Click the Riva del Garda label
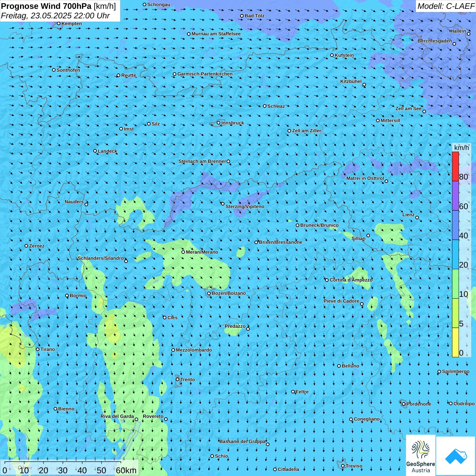The width and height of the screenshot is (476, 476). click(x=117, y=416)
